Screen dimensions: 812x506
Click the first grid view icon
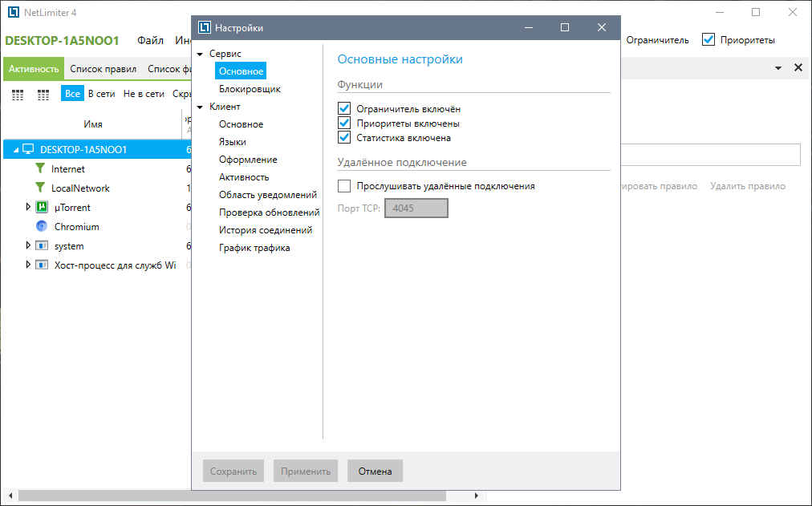point(18,95)
